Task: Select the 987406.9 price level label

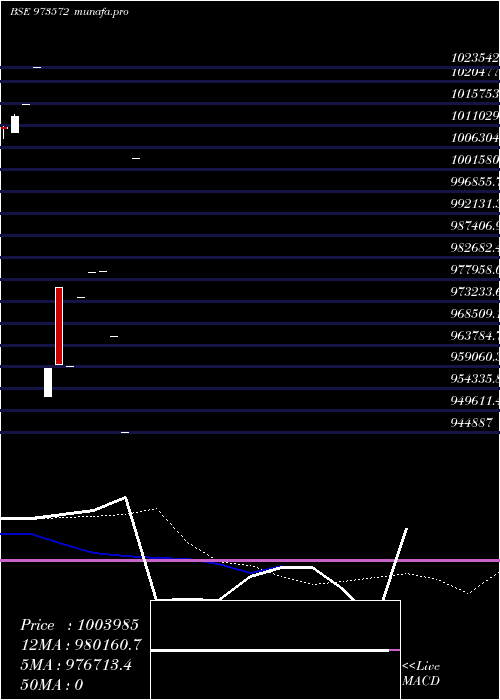Action: [475, 226]
